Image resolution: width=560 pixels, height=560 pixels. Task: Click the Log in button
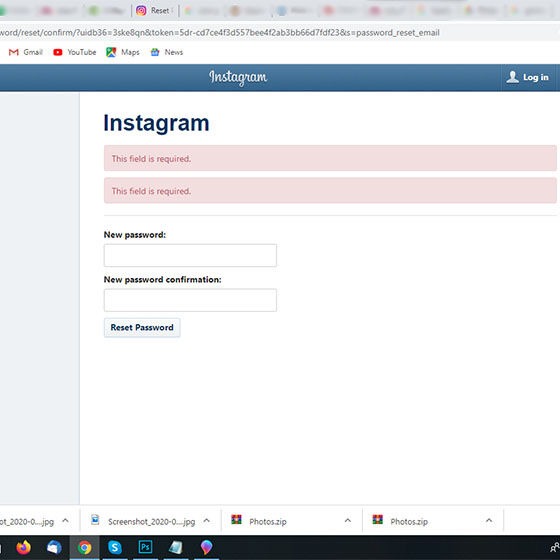tap(529, 77)
